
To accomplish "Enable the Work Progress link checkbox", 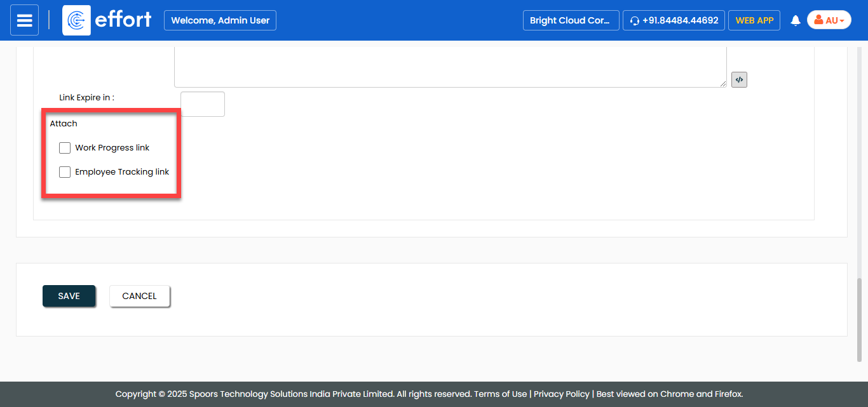I will tap(65, 148).
